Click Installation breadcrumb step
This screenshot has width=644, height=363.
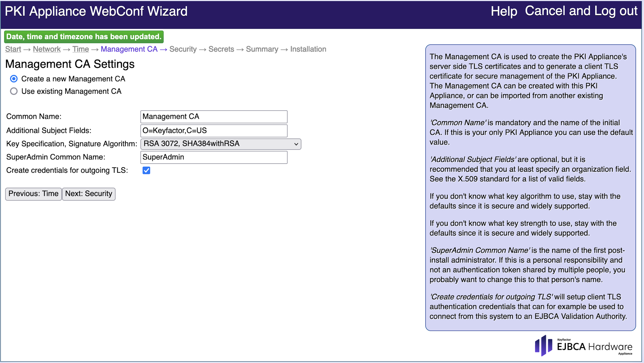308,49
